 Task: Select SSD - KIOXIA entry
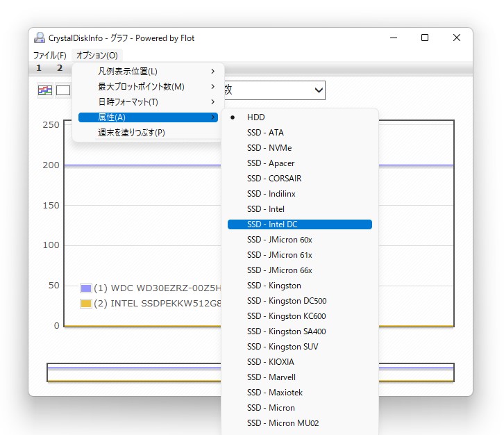[x=300, y=362]
